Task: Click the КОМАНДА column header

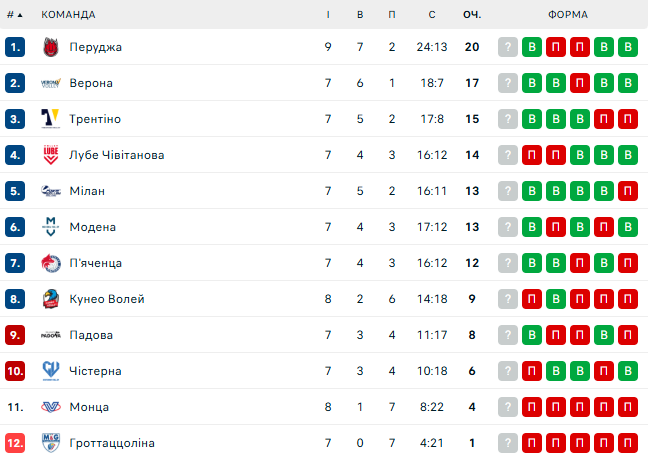Action: (69, 15)
